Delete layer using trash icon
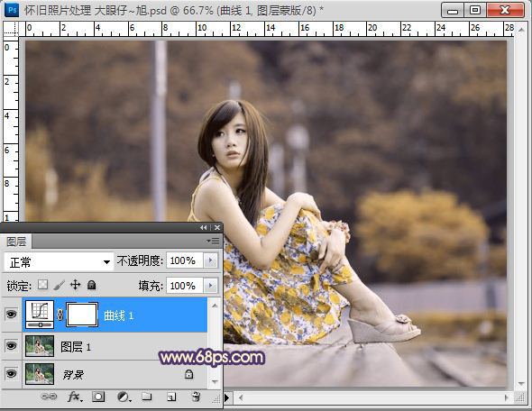532x411 pixels. tap(196, 396)
